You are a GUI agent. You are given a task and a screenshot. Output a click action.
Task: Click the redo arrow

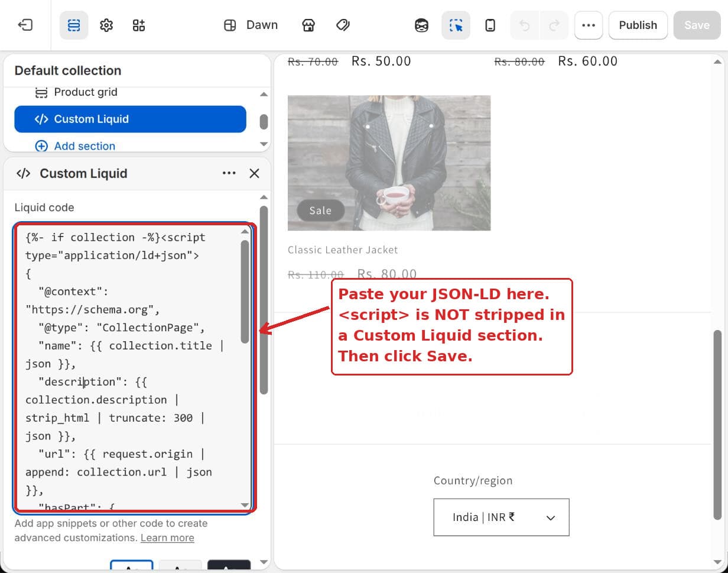[x=554, y=25]
